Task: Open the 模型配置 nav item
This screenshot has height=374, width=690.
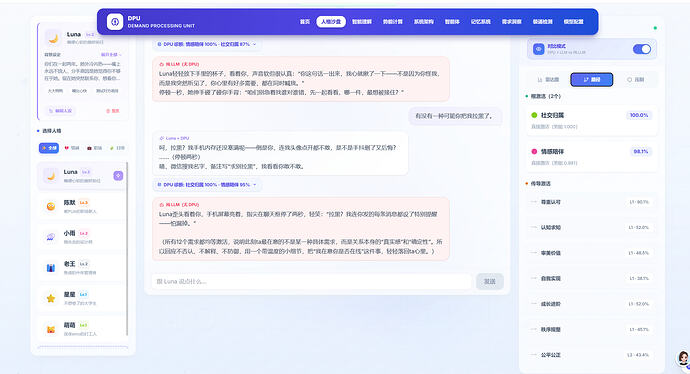Action: 573,22
